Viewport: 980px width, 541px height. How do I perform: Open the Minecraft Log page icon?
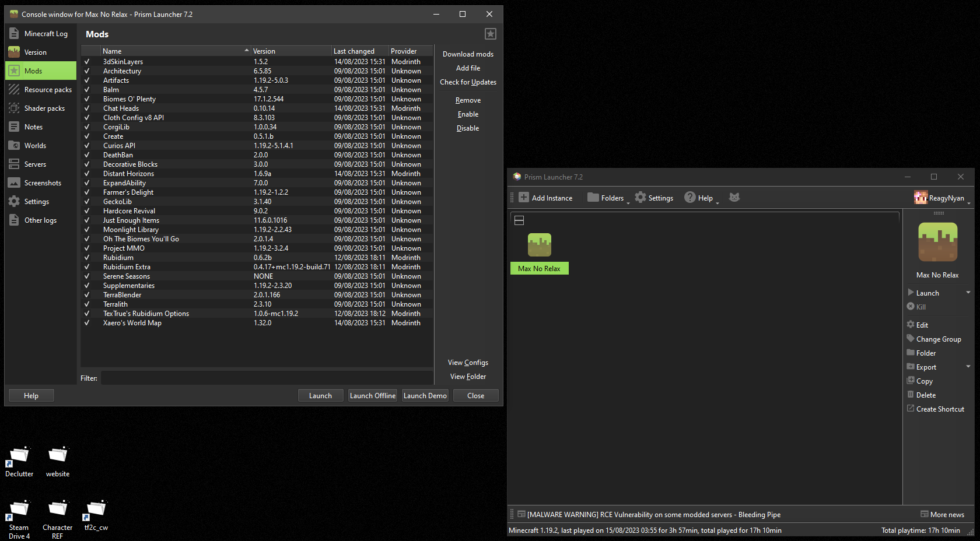(14, 34)
